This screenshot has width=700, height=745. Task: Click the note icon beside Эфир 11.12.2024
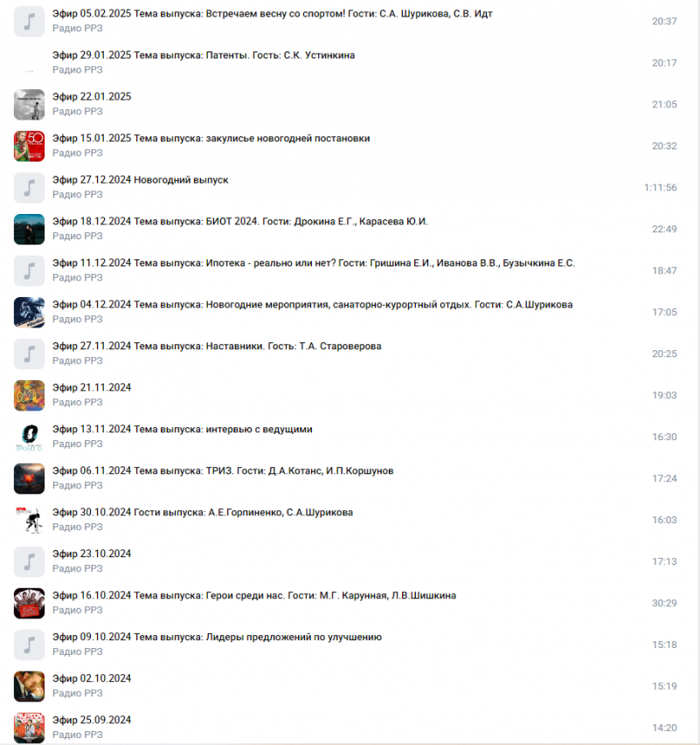pos(29,271)
